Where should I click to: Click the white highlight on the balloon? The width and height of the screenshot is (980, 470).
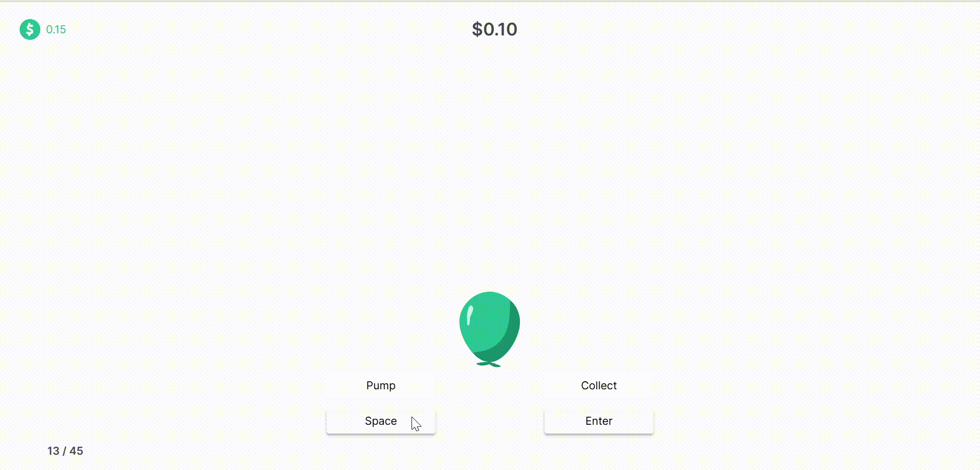(470, 315)
